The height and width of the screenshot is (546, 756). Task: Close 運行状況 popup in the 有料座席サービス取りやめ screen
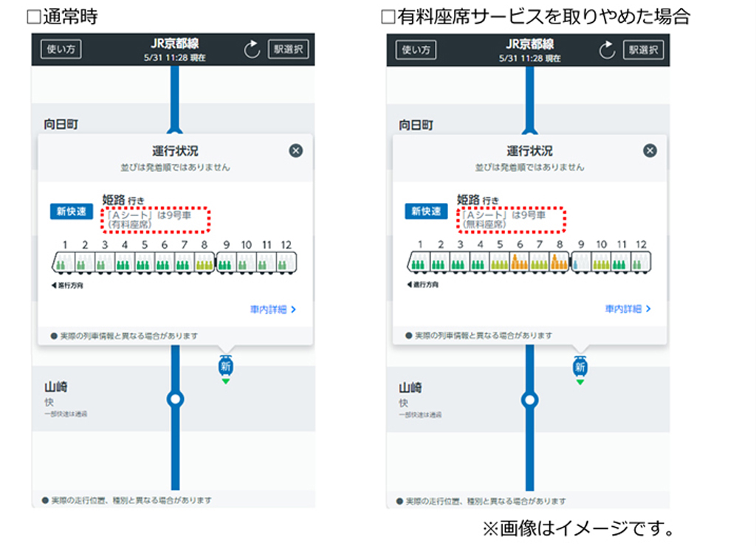point(650,151)
